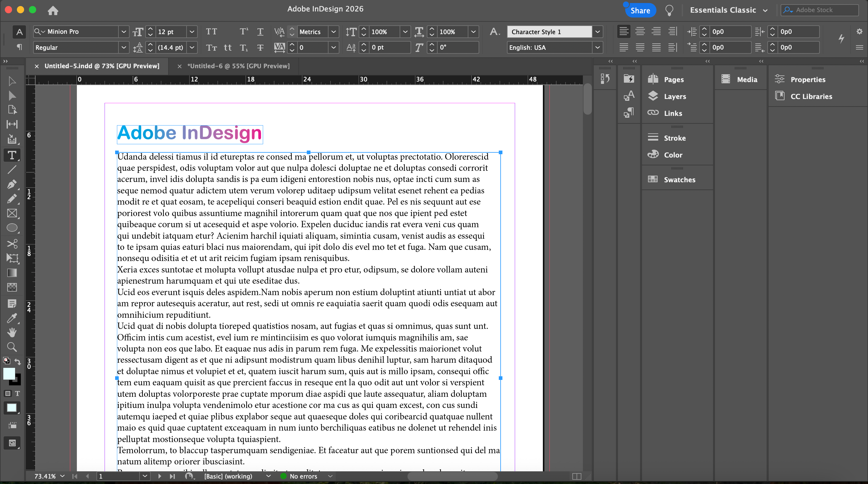Select the Pen tool
This screenshot has width=868, height=484.
[12, 184]
